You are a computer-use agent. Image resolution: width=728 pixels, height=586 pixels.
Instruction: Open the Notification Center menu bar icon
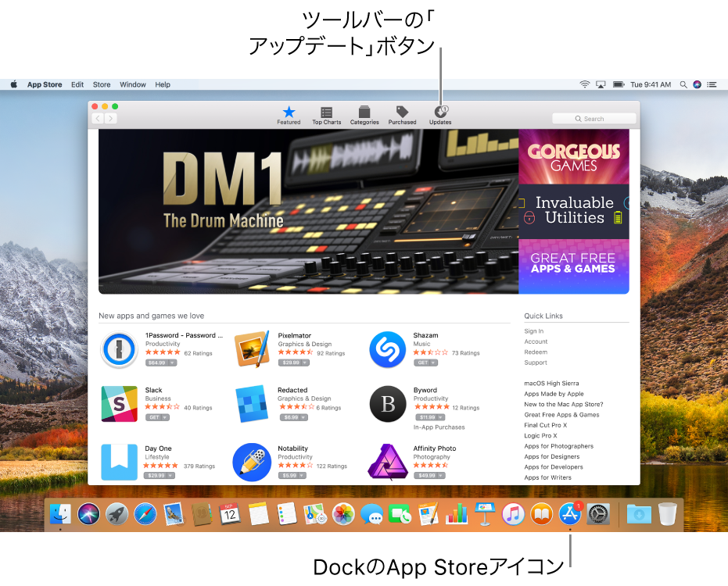[x=712, y=84]
